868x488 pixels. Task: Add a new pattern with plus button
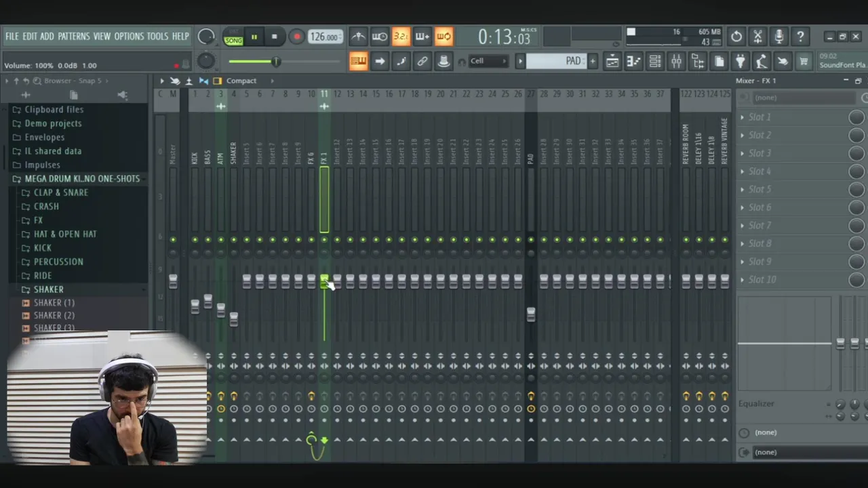(592, 62)
